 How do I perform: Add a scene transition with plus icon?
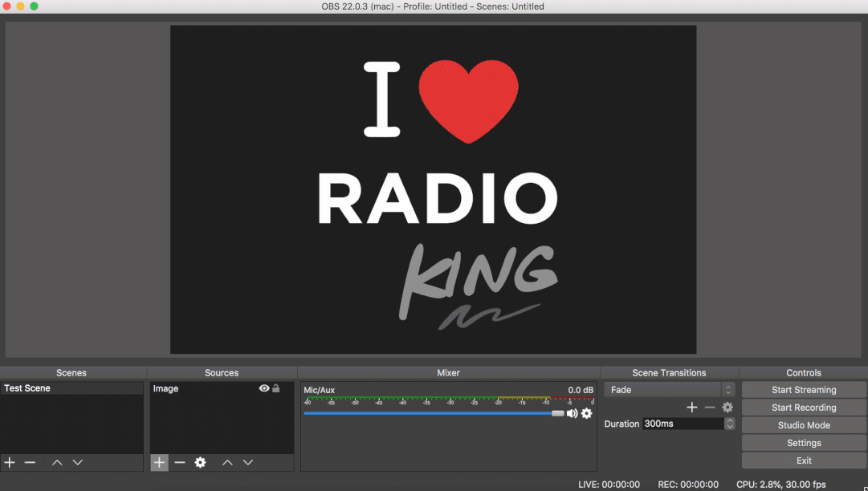(x=691, y=408)
